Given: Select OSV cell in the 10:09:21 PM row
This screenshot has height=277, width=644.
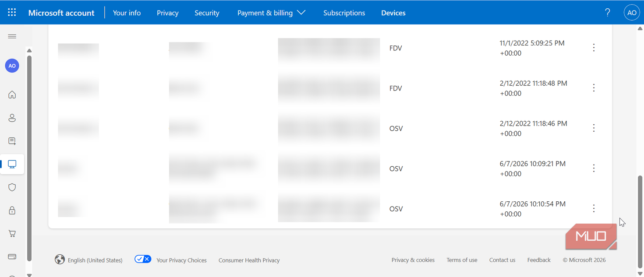Looking at the screenshot, I should click(396, 169).
